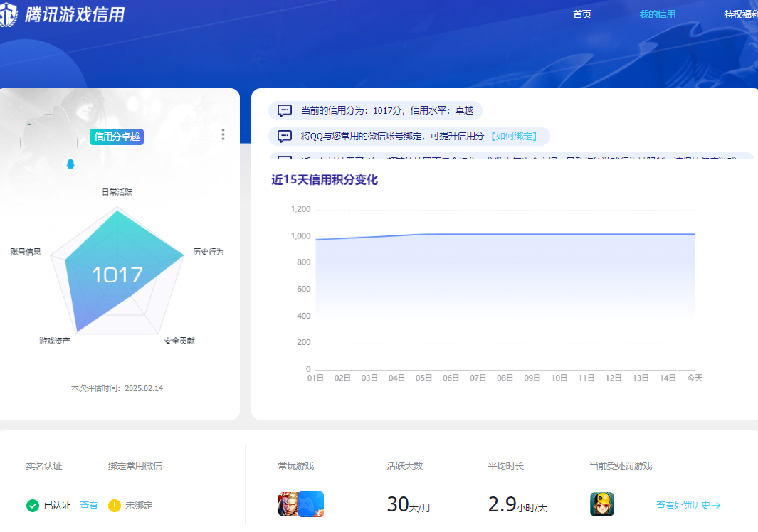The width and height of the screenshot is (758, 532).
Task: Click the 活跃天数 label
Action: click(404, 467)
